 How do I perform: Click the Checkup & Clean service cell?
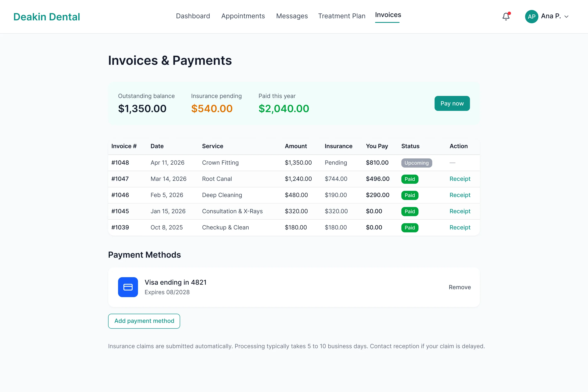point(225,228)
